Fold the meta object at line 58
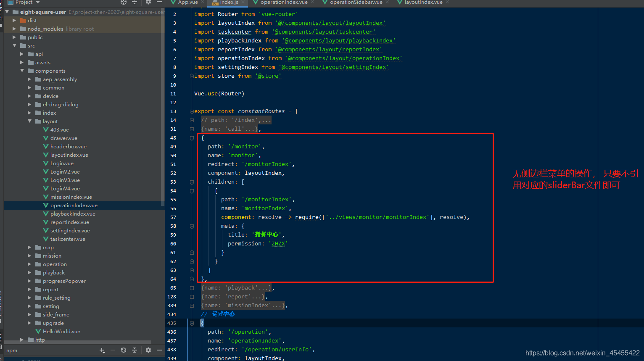 coord(192,226)
